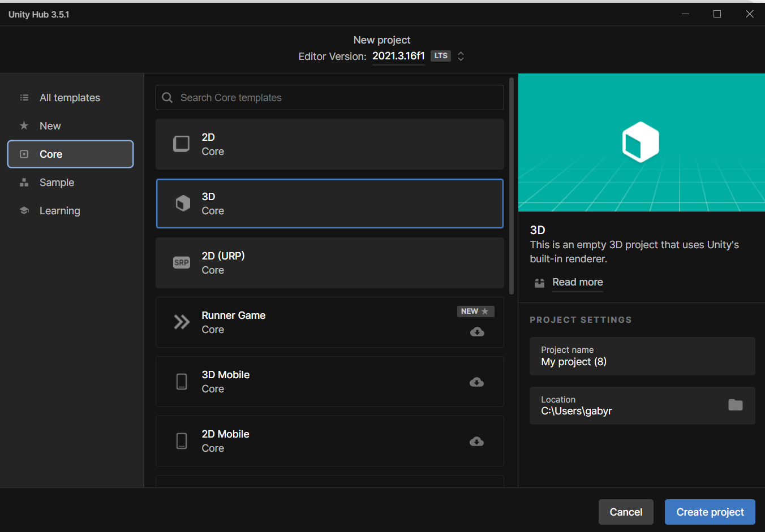The image size is (765, 532).
Task: Click the PROJECT SETTINGS heading
Action: 581,319
